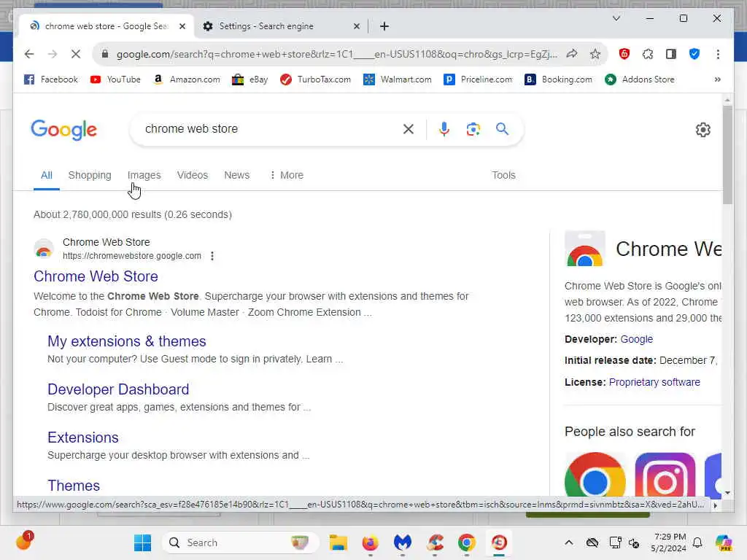Viewport: 747px width, 560px height.
Task: Open the three-dot options next to chromewebstore URL
Action: 212,256
